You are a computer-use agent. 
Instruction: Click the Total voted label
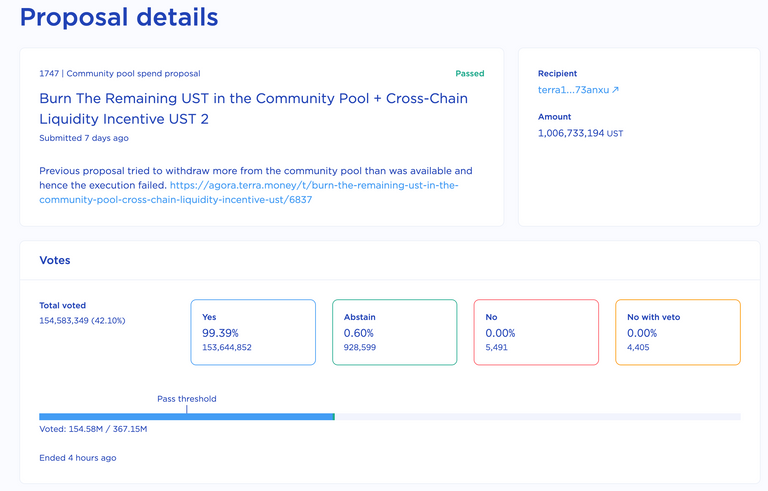pyautogui.click(x=63, y=305)
